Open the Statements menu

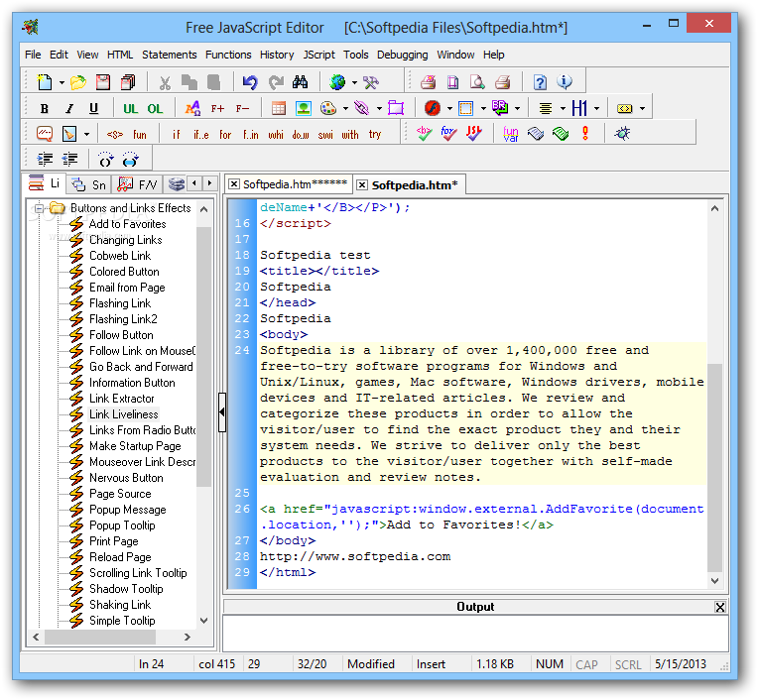coord(170,55)
